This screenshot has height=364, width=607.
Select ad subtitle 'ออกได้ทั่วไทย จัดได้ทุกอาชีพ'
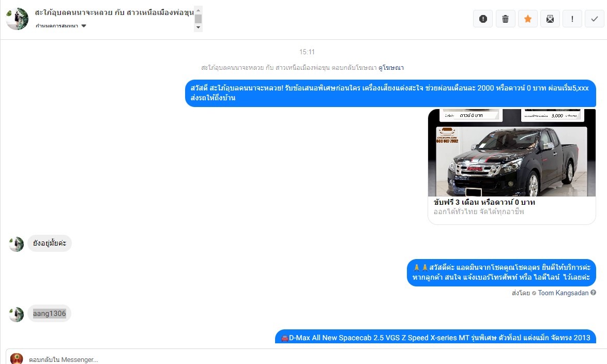point(479,212)
